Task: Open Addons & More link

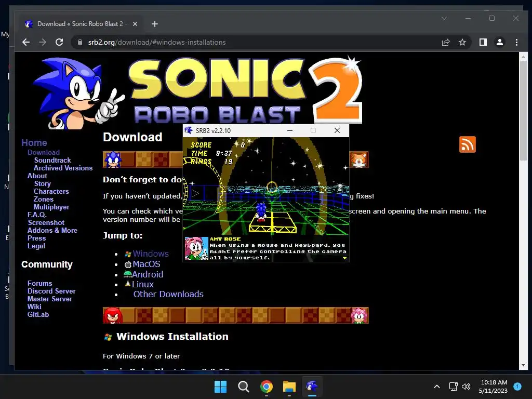Action: click(52, 230)
